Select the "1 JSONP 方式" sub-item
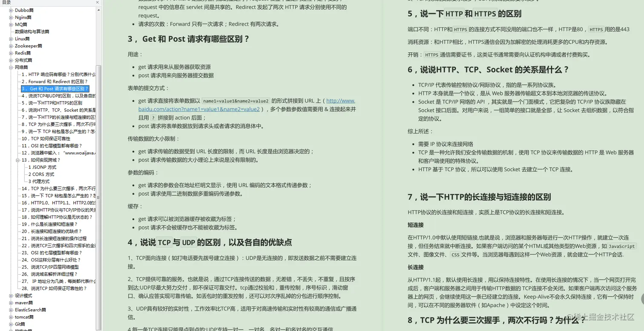644x331 pixels. [43, 167]
